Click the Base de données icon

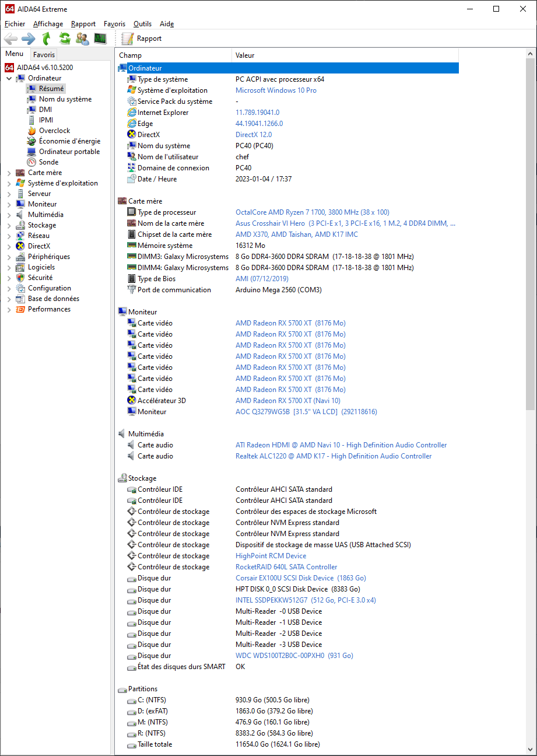coord(20,299)
